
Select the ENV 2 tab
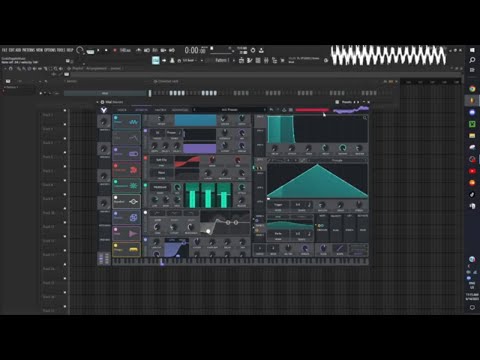pyautogui.click(x=260, y=131)
